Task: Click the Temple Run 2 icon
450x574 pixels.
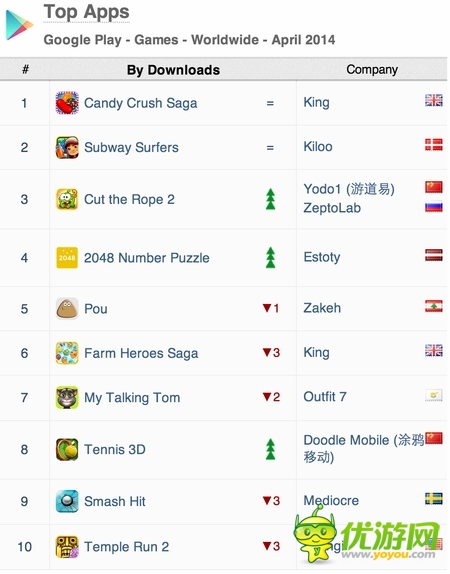Action: [x=67, y=547]
